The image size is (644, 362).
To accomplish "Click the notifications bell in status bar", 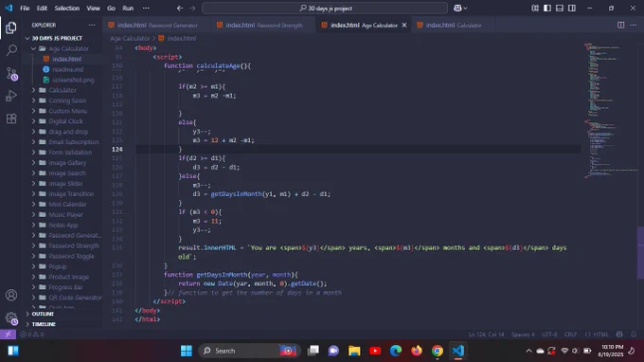I will pos(634,335).
